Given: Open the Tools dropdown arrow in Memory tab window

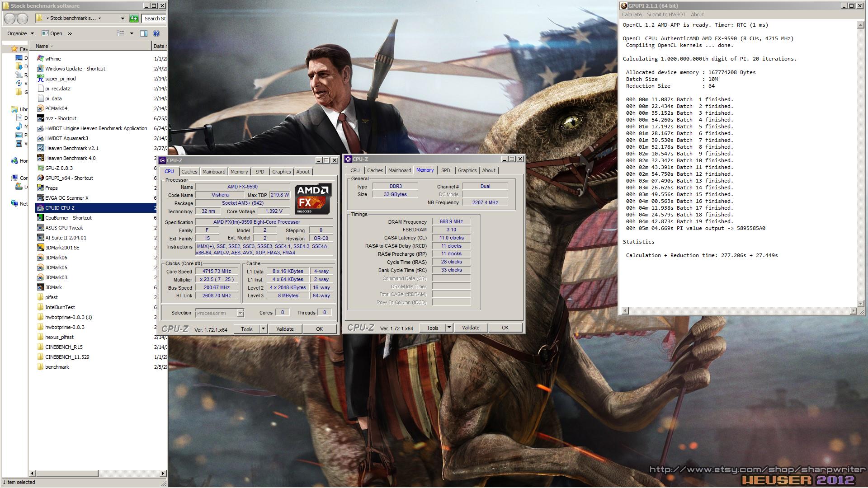Looking at the screenshot, I should [449, 328].
